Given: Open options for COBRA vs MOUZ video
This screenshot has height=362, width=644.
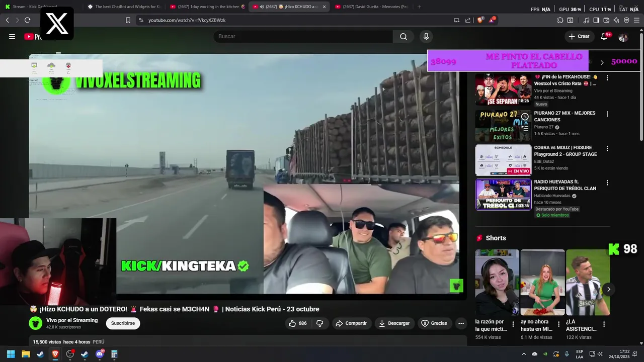Looking at the screenshot, I should 607,149.
